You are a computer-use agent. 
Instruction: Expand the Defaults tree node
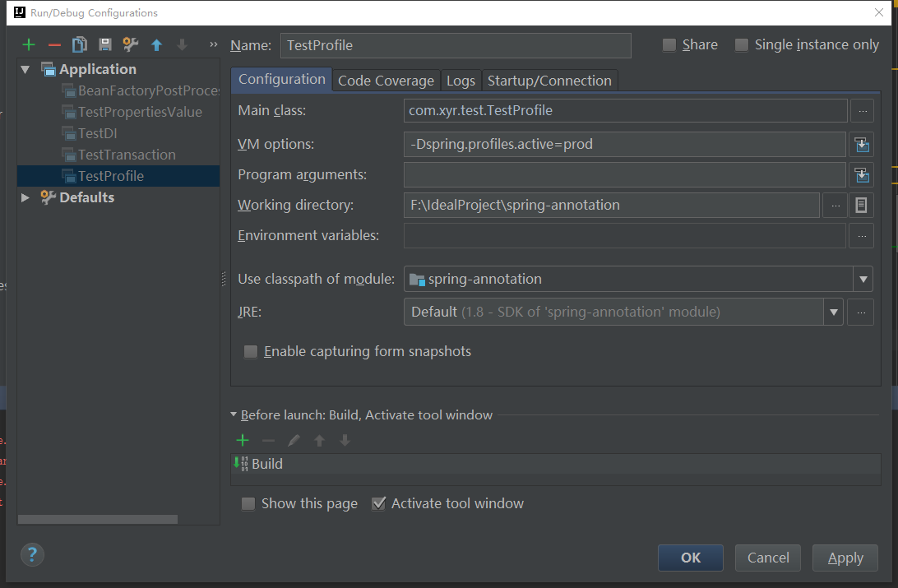(25, 197)
